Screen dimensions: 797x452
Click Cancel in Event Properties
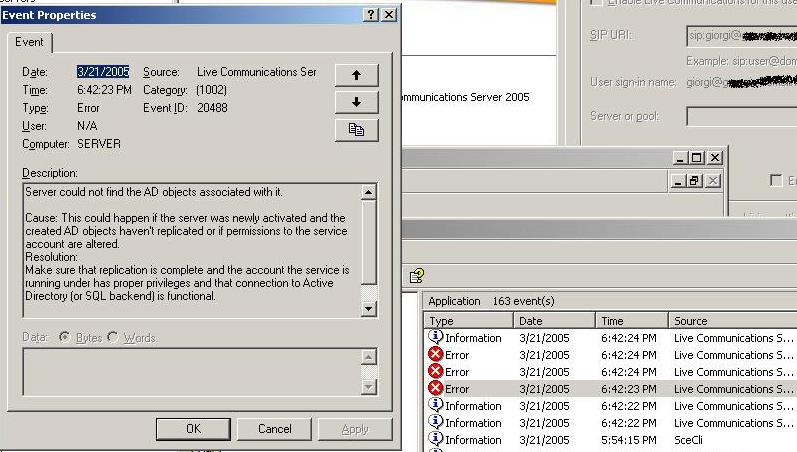coord(274,429)
